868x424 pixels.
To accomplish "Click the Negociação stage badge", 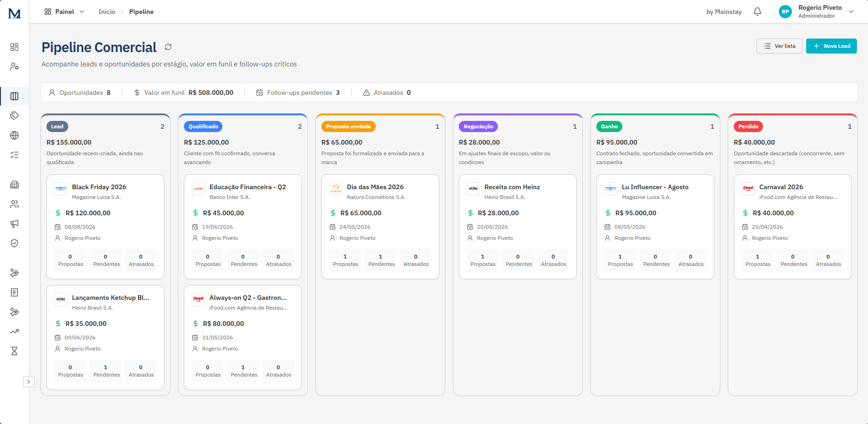I will click(x=478, y=126).
